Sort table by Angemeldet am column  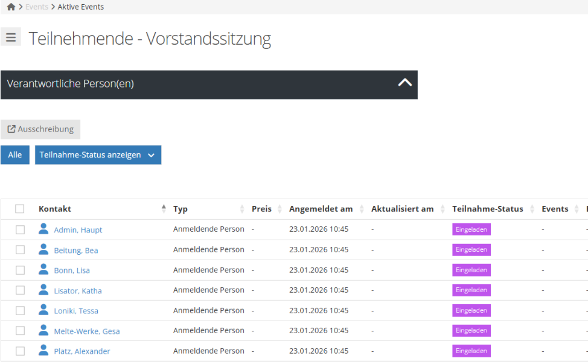click(x=321, y=209)
